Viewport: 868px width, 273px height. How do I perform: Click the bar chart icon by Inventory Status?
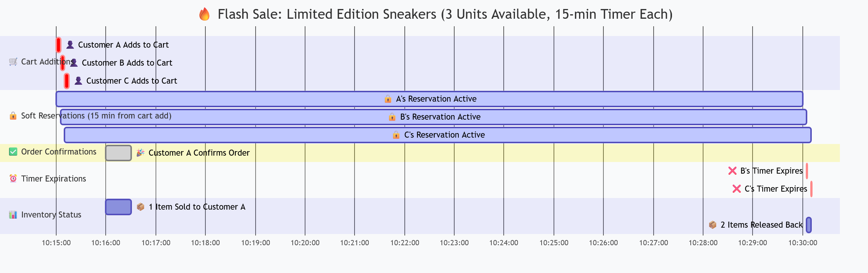pos(13,215)
